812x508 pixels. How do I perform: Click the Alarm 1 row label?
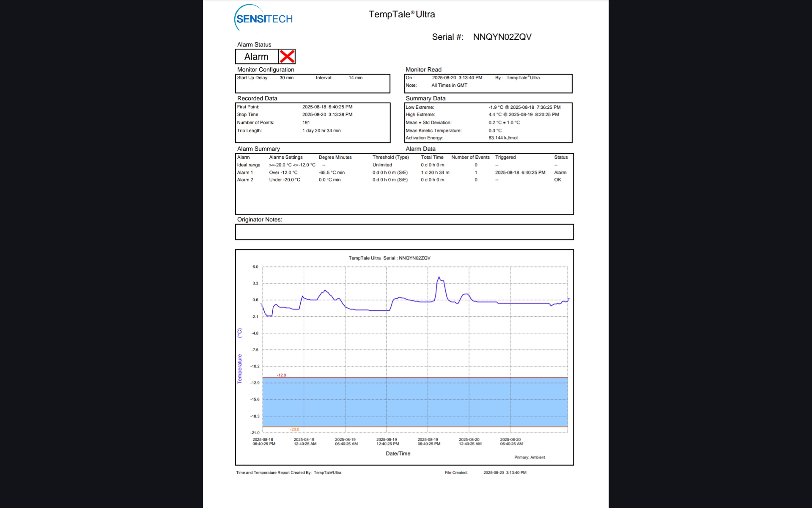pos(245,172)
